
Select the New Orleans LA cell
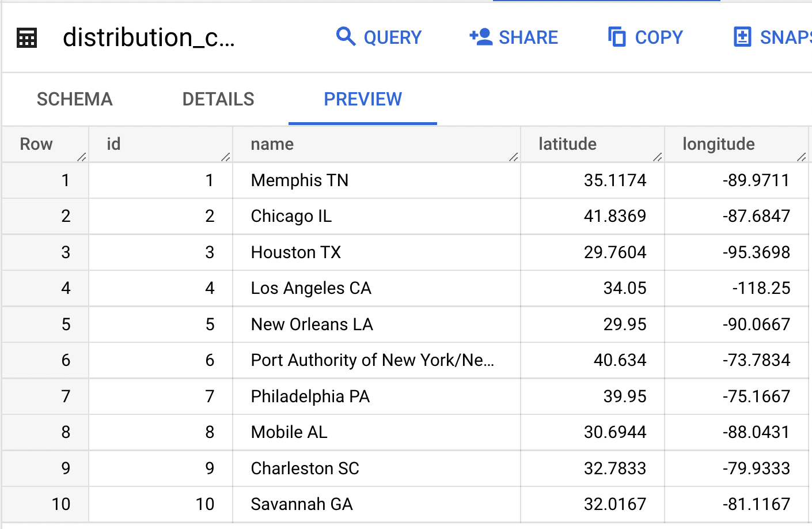[x=377, y=324]
